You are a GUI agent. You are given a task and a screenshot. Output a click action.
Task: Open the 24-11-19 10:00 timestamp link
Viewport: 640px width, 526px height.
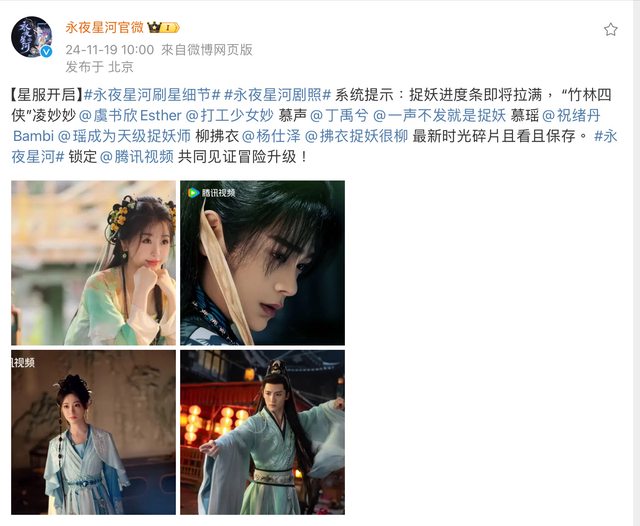point(110,50)
